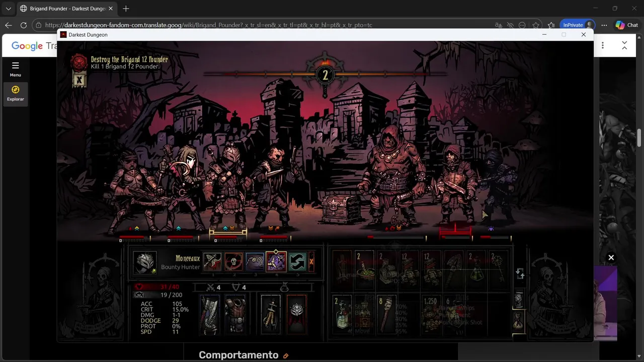
Task: Open the tab search chevron dropdown
Action: (8, 9)
